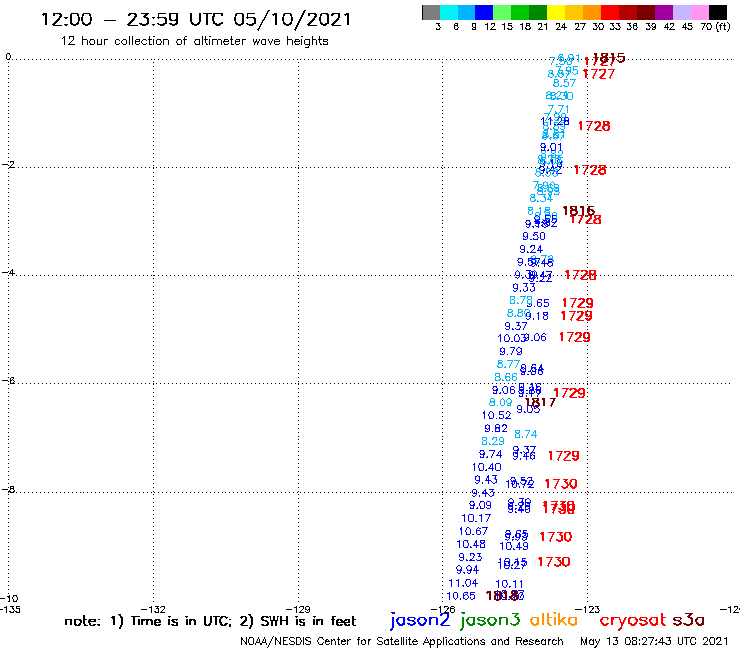The height and width of the screenshot is (650, 740).
Task: Click the 10.48 wave height value
Action: pyautogui.click(x=471, y=544)
